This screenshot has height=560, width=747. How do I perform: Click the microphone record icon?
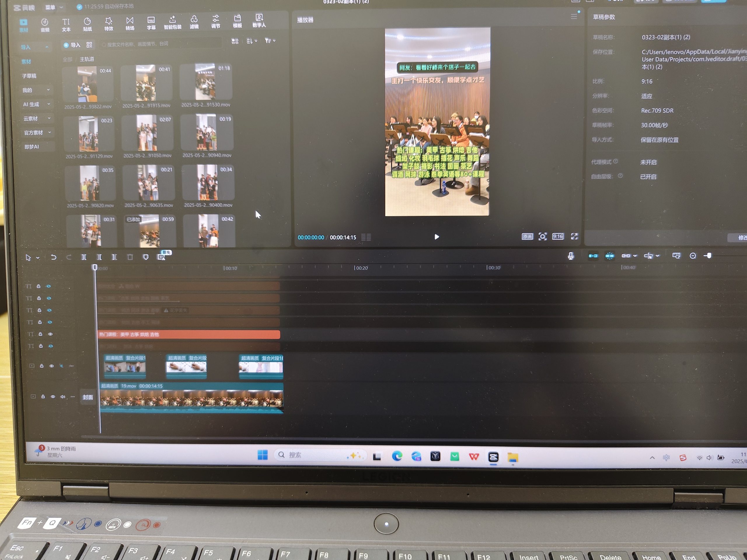570,256
